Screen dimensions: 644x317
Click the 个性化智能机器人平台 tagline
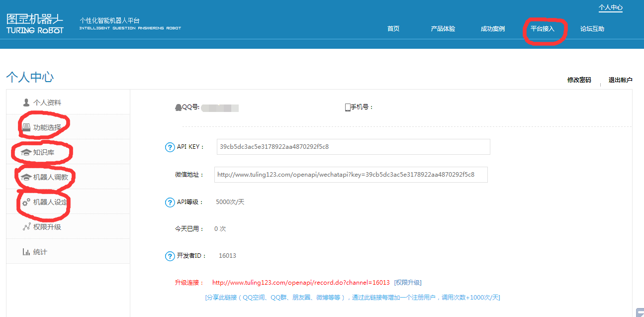[x=109, y=20]
